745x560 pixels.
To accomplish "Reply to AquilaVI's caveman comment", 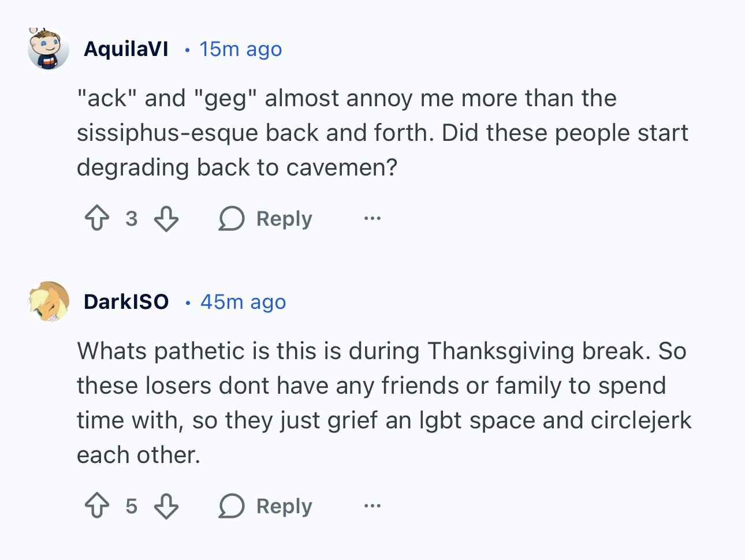I will pos(284,219).
